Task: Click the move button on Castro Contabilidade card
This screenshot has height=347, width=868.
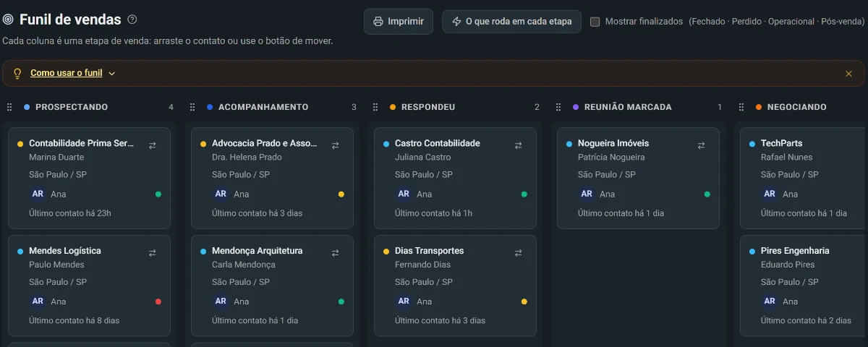Action: click(x=518, y=145)
